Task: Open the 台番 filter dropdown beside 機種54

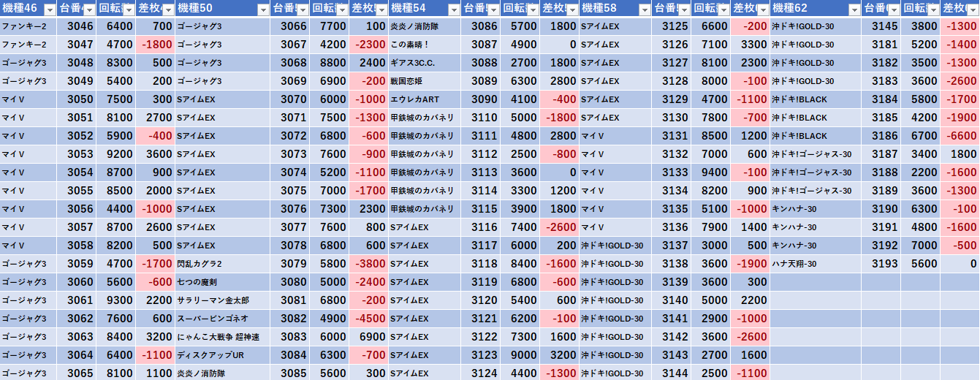Action: click(x=493, y=9)
